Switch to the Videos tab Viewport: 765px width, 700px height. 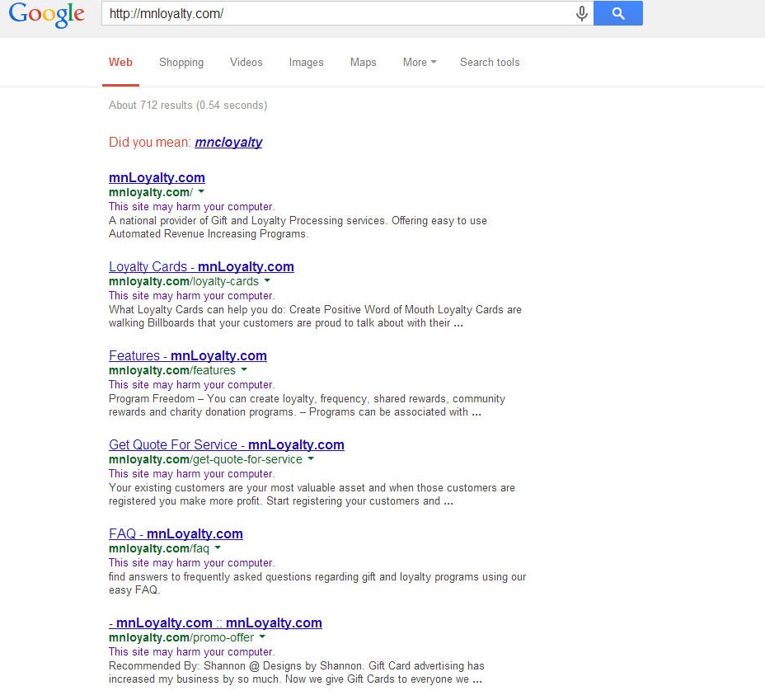click(246, 63)
